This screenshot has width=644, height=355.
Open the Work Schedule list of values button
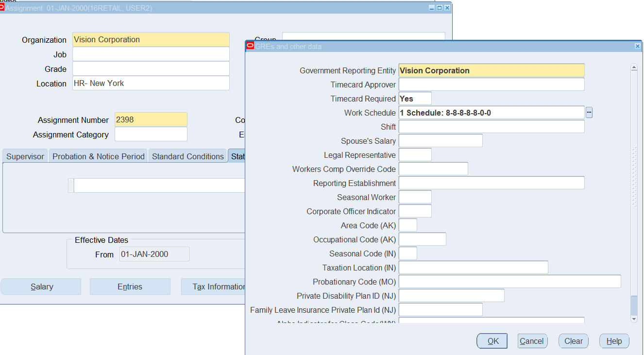[x=589, y=113]
